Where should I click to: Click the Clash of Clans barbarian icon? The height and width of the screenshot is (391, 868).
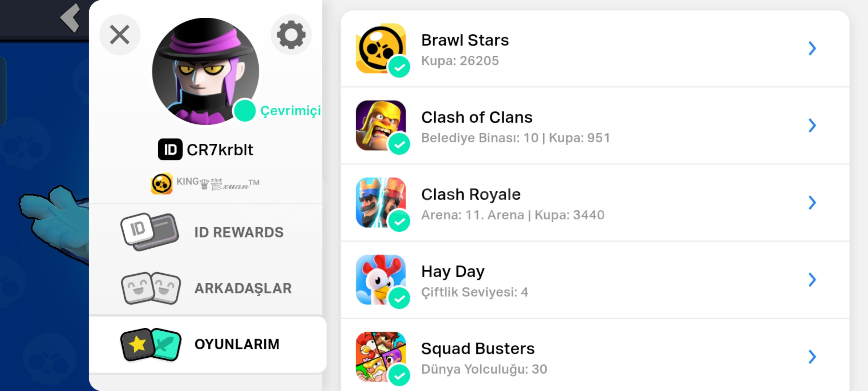381,125
